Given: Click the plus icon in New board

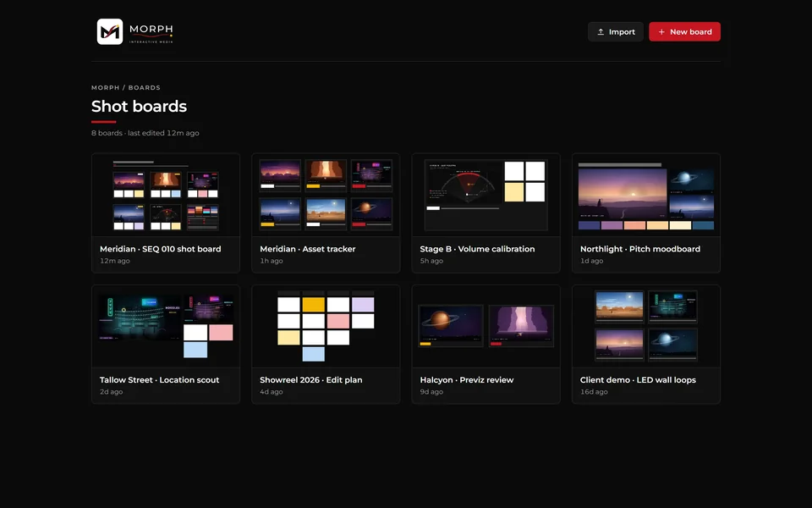Looking at the screenshot, I should tap(661, 31).
